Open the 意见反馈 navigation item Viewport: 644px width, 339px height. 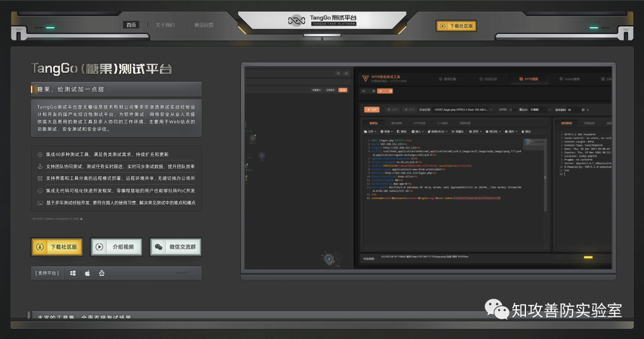point(204,25)
